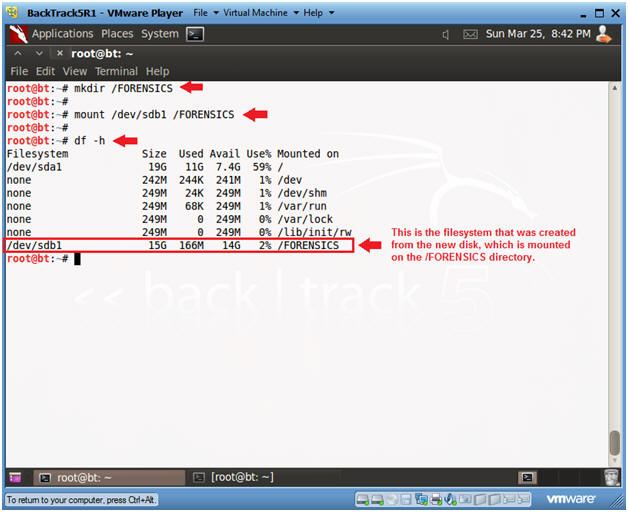Image resolution: width=628 pixels, height=512 pixels.
Task: Click the terminal scrollbar thumb
Action: click(x=614, y=442)
